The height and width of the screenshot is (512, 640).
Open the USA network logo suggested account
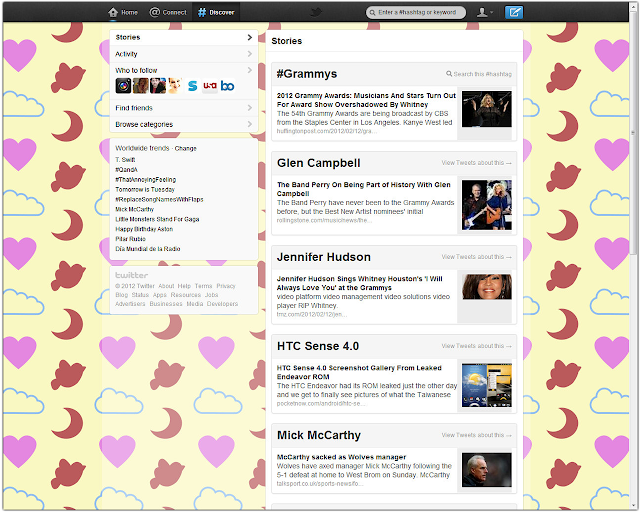[x=210, y=86]
